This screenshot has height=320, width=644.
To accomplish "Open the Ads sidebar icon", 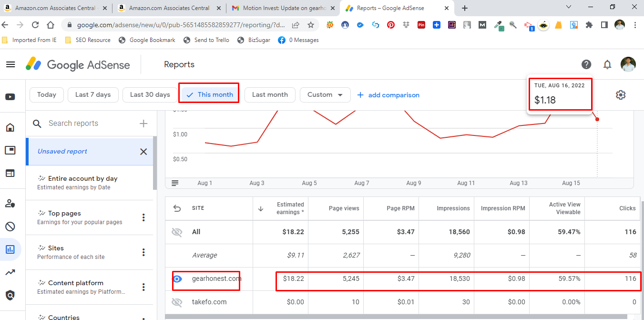I will pyautogui.click(x=10, y=150).
